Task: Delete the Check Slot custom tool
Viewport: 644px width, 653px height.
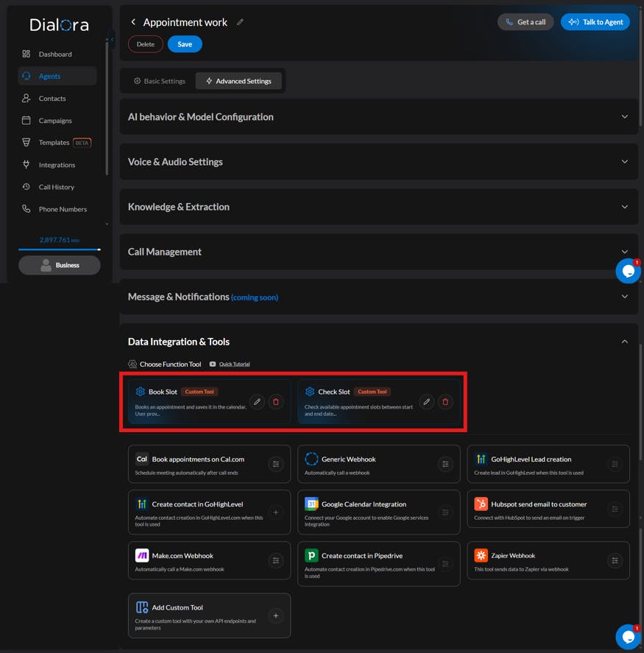Action: tap(445, 402)
